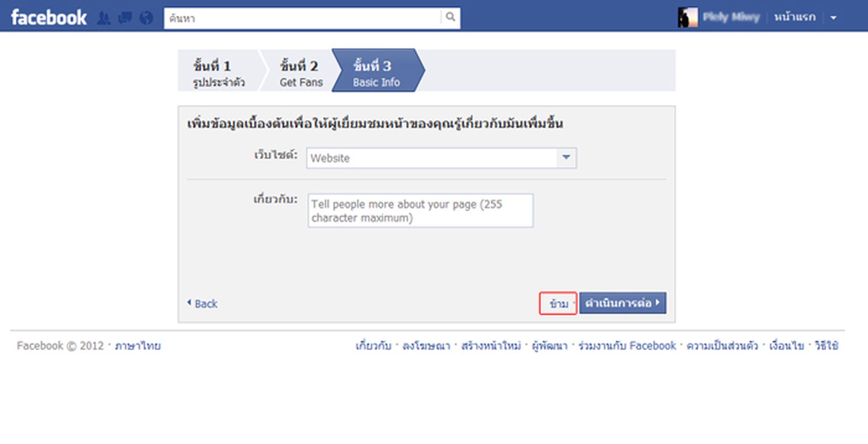Open footer สร้างหน้าใหม่ link
868x444 pixels.
click(x=491, y=346)
